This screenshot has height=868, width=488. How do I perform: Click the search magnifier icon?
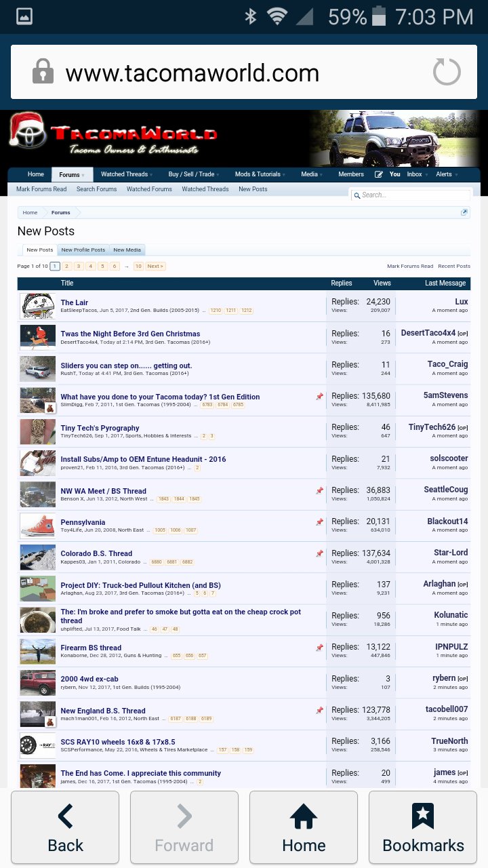tap(357, 195)
